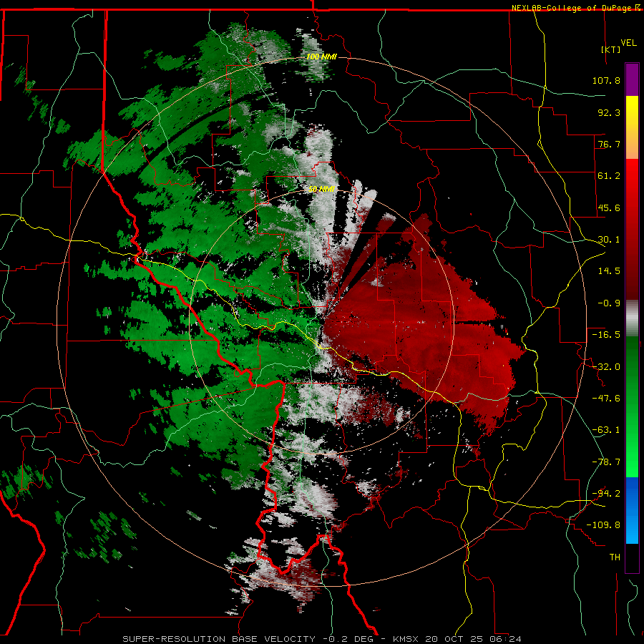Click the 61.2 velocity scale value
644x644 pixels.
[x=609, y=176]
